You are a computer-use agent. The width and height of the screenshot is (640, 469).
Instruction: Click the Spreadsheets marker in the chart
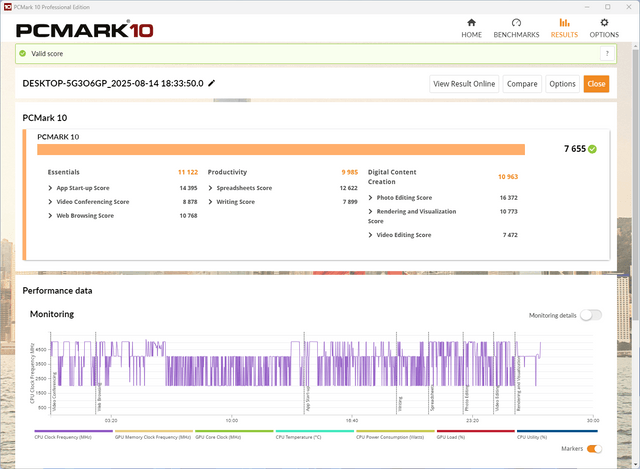coord(432,399)
